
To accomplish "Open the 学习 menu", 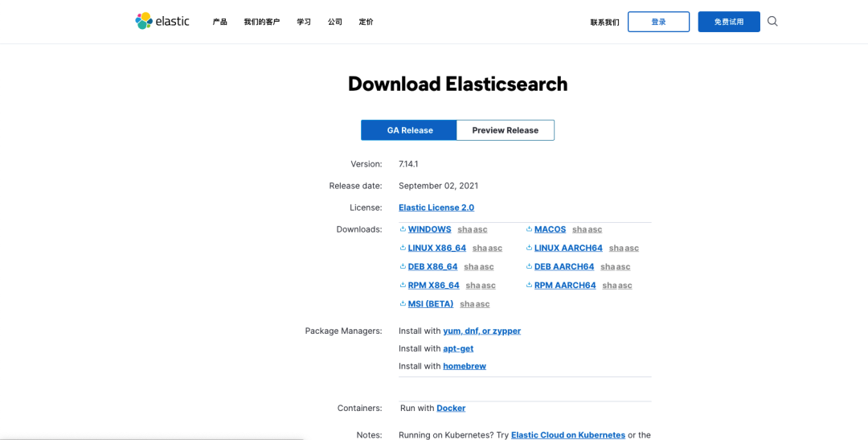I will (304, 23).
